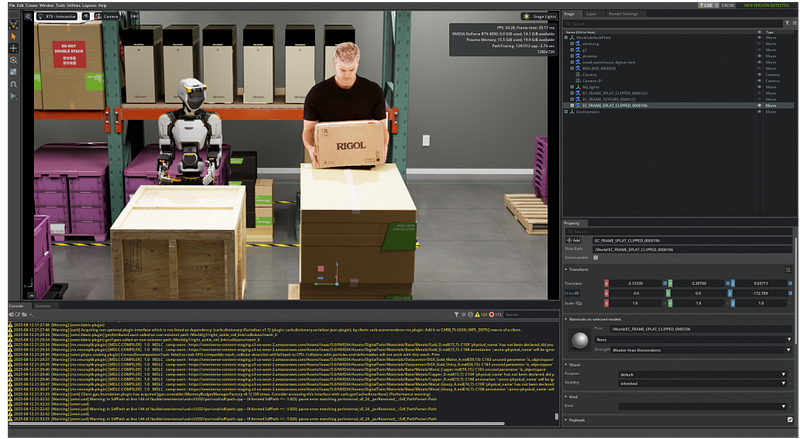This screenshot has height=439, width=800.
Task: Click the scale uniform link icon
Action: coord(579,303)
